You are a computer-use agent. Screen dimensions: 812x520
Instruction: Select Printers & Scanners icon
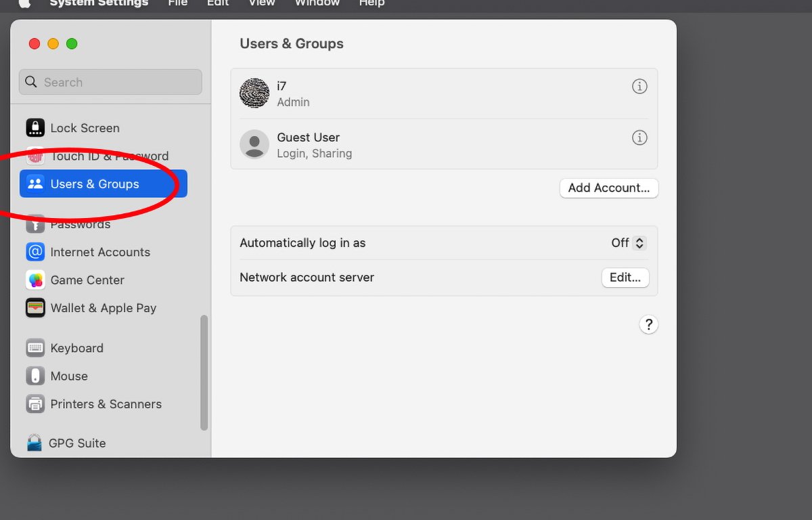pyautogui.click(x=35, y=404)
